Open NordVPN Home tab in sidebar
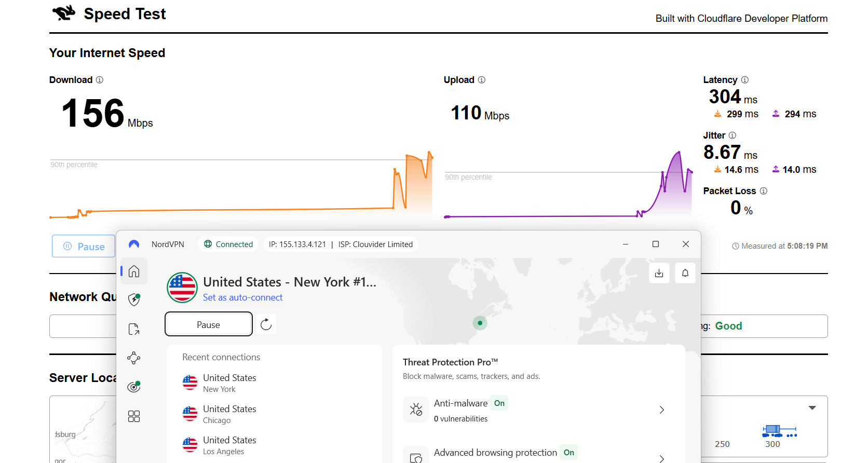The width and height of the screenshot is (868, 463). [134, 271]
